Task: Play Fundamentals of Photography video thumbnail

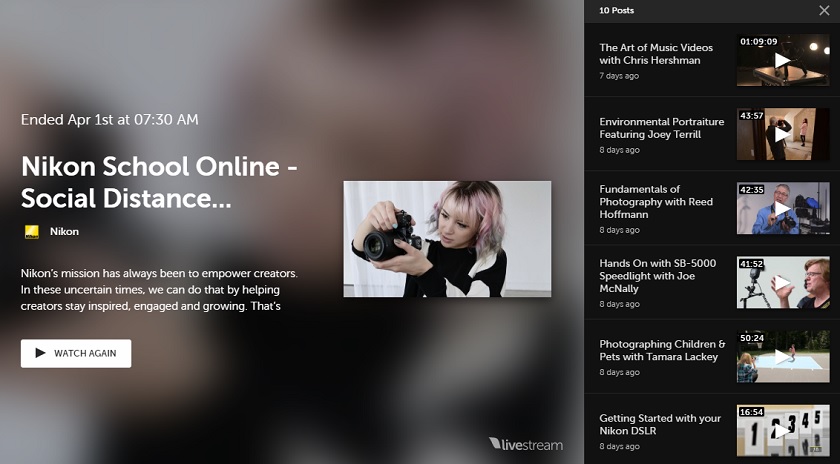Action: pyautogui.click(x=783, y=208)
